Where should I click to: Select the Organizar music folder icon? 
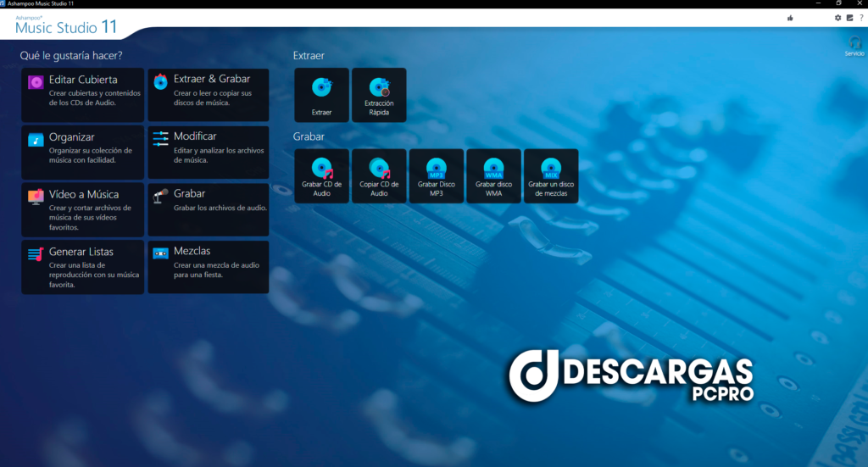click(36, 140)
